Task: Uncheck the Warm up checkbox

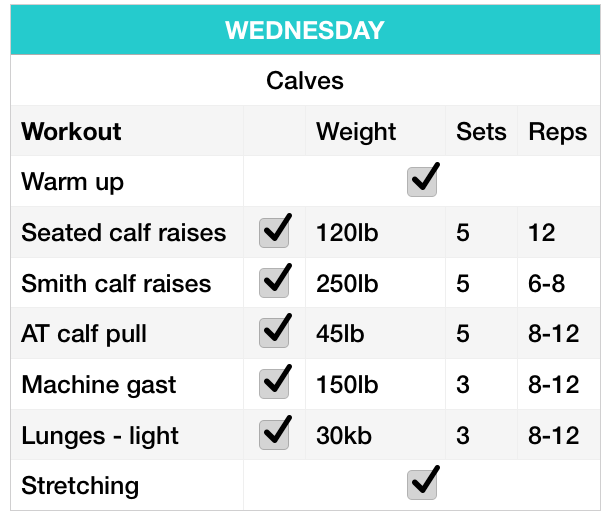Action: coord(422,183)
